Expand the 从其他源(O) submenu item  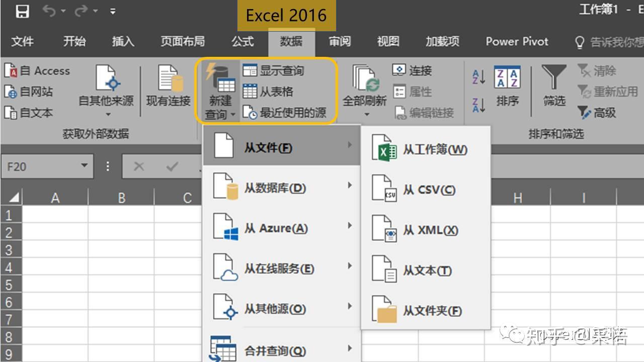pos(282,309)
